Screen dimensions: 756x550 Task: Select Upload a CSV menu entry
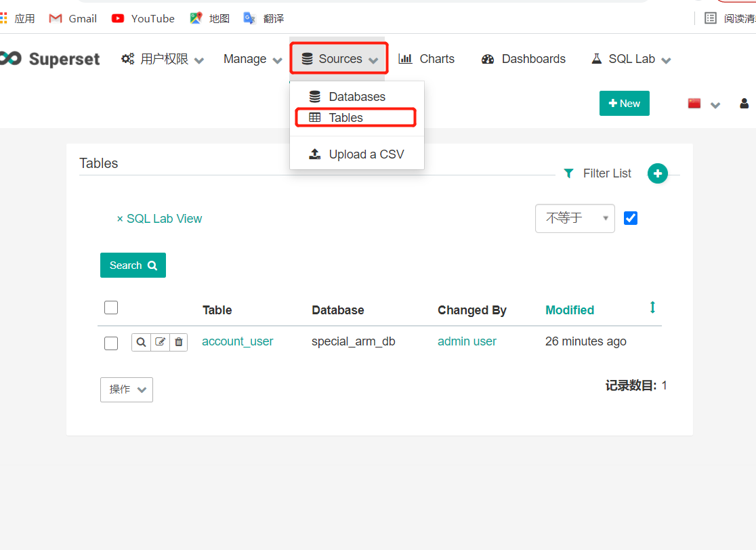point(357,154)
